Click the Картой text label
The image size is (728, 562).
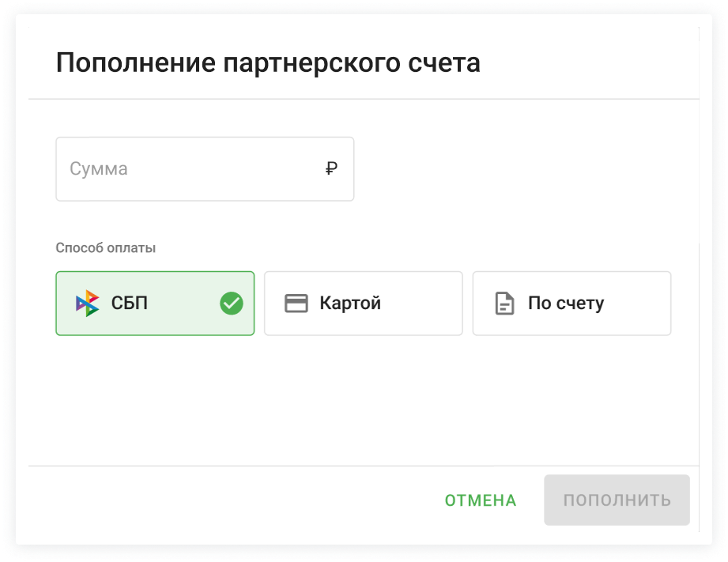(x=350, y=304)
